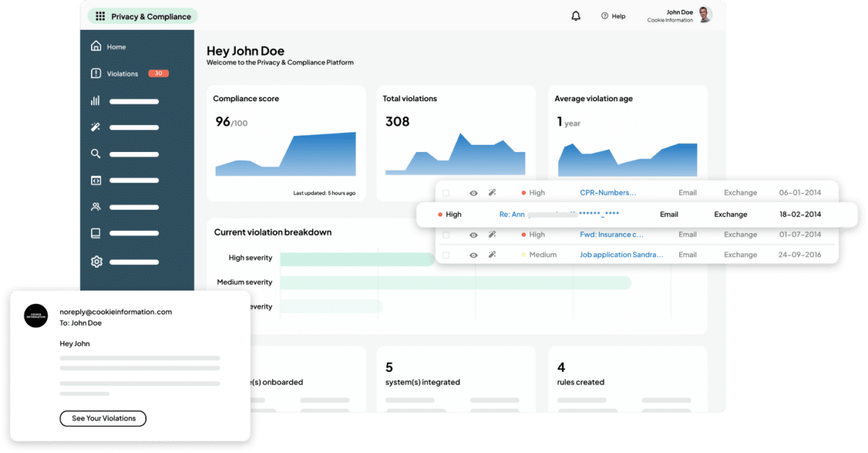Click the Home house icon in sidebar
This screenshot has width=868, height=453.
[96, 46]
